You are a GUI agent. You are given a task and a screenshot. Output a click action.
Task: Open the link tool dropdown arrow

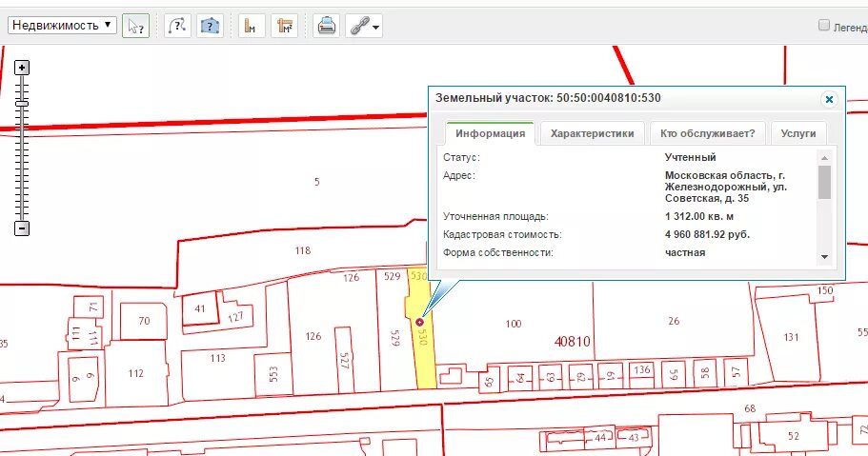(376, 27)
